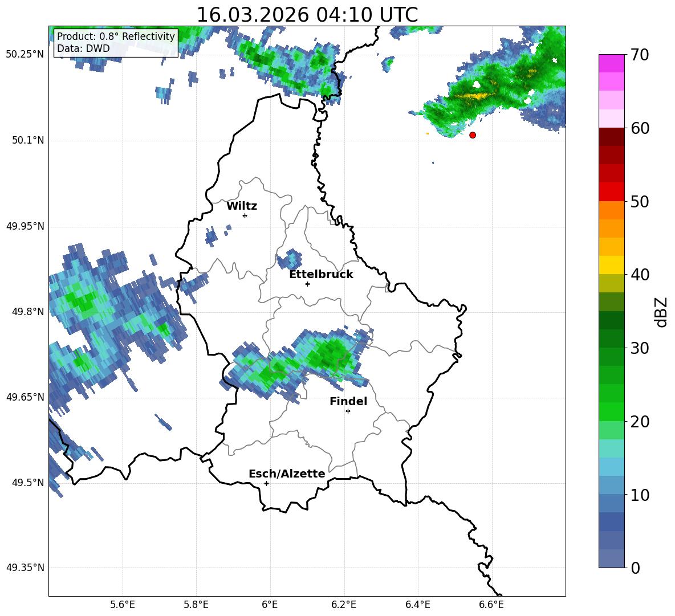Click the colorbar tick label 70
This screenshot has width=675, height=616.
(x=640, y=55)
